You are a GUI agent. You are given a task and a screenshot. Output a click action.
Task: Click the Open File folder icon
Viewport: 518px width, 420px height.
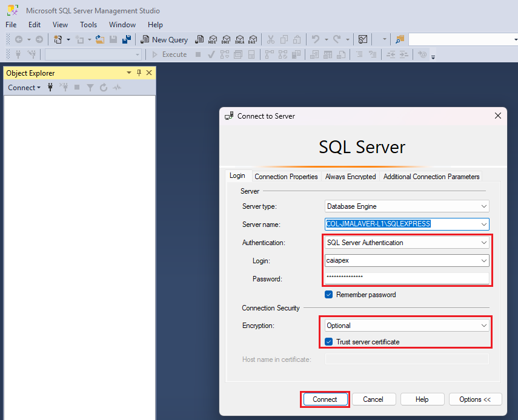pyautogui.click(x=100, y=39)
